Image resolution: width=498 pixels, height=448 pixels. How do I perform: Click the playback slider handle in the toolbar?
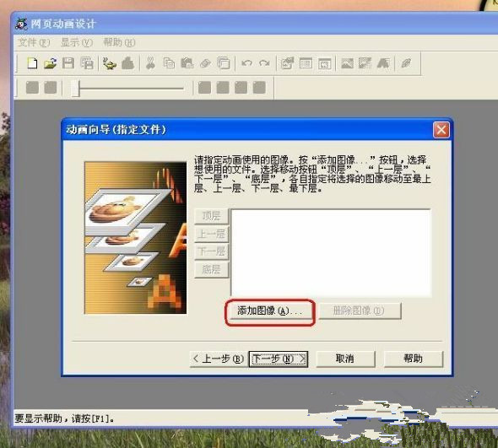[x=75, y=88]
